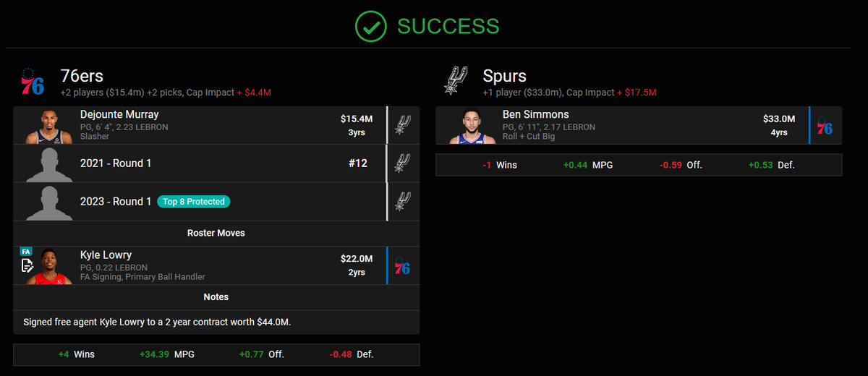Click the Notes section header

click(x=216, y=297)
